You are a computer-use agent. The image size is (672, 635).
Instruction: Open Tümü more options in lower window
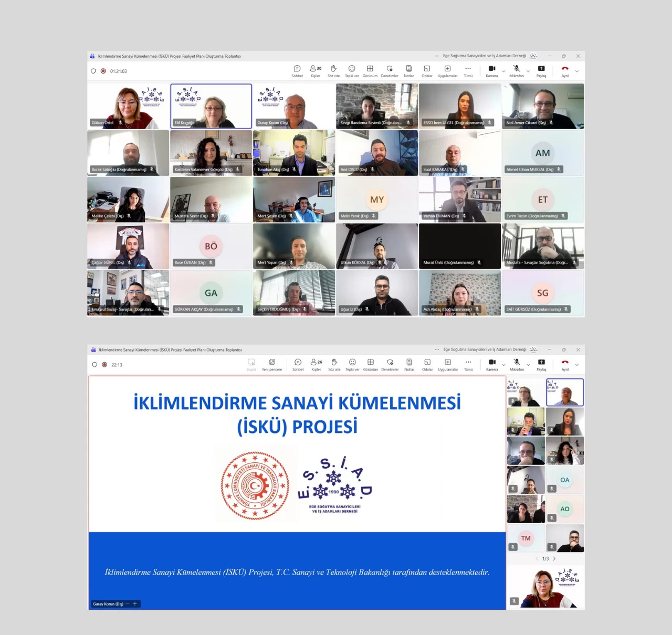tap(468, 364)
